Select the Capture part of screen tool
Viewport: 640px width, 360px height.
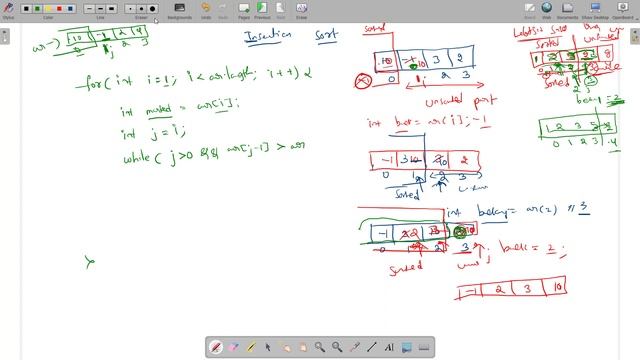coord(407,347)
